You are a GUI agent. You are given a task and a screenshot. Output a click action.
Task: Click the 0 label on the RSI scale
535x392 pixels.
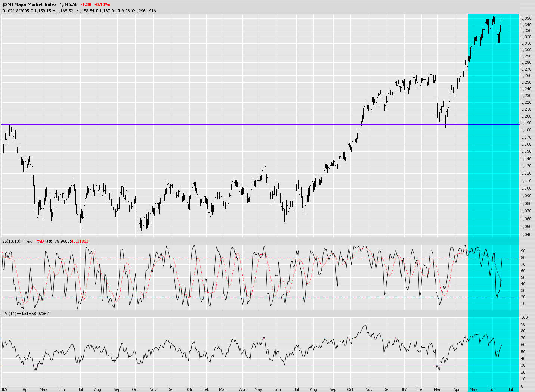pyautogui.click(x=522, y=386)
